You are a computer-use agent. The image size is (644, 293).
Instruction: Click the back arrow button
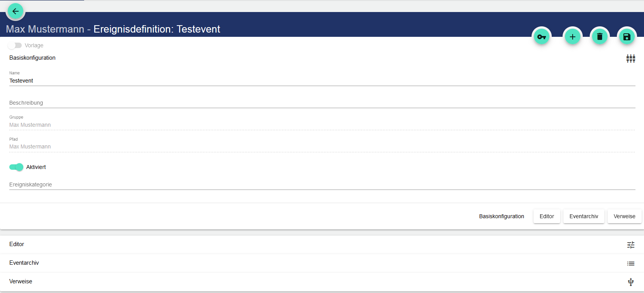point(16,11)
